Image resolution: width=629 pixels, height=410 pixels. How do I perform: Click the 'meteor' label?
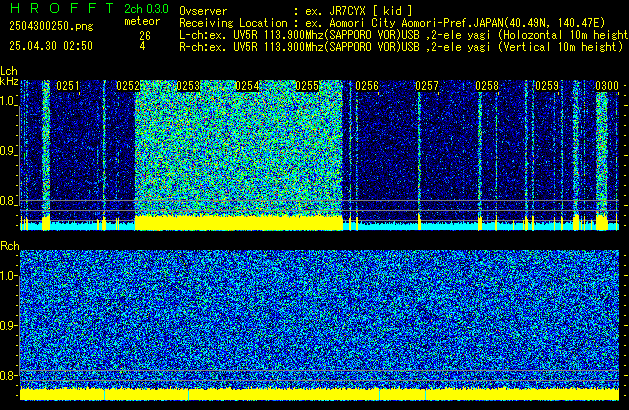(x=142, y=21)
